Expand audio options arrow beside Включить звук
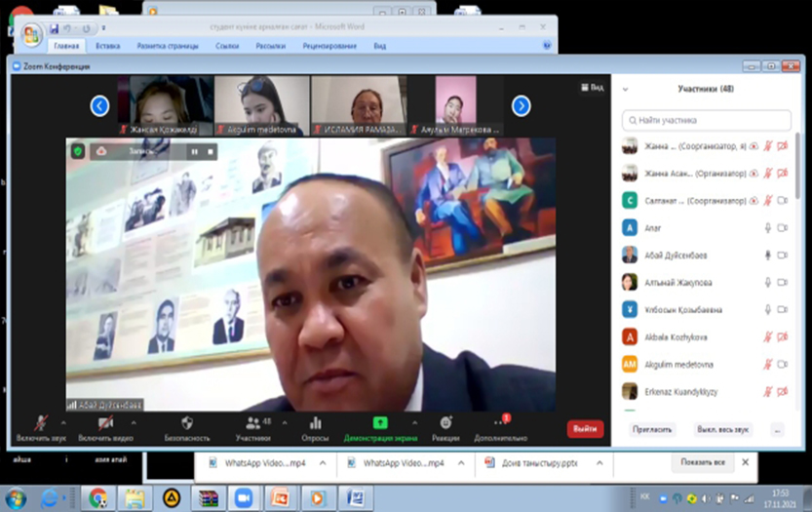 point(64,422)
